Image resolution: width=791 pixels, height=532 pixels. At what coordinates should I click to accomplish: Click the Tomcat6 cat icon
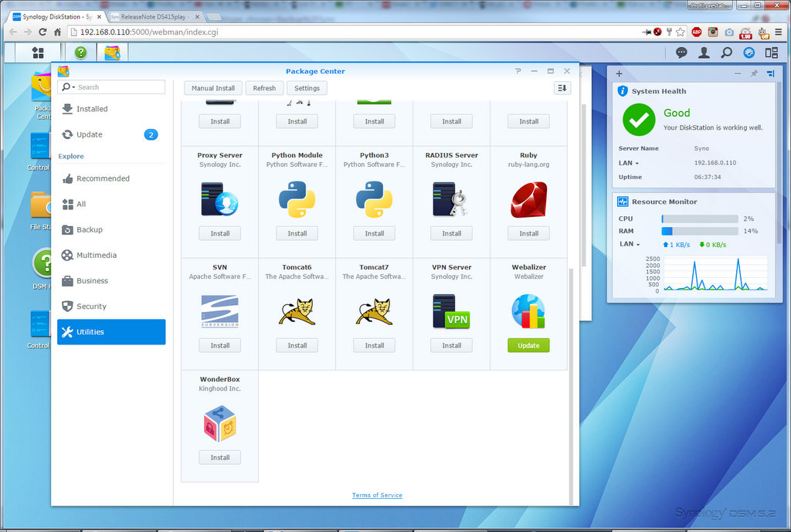click(x=297, y=312)
